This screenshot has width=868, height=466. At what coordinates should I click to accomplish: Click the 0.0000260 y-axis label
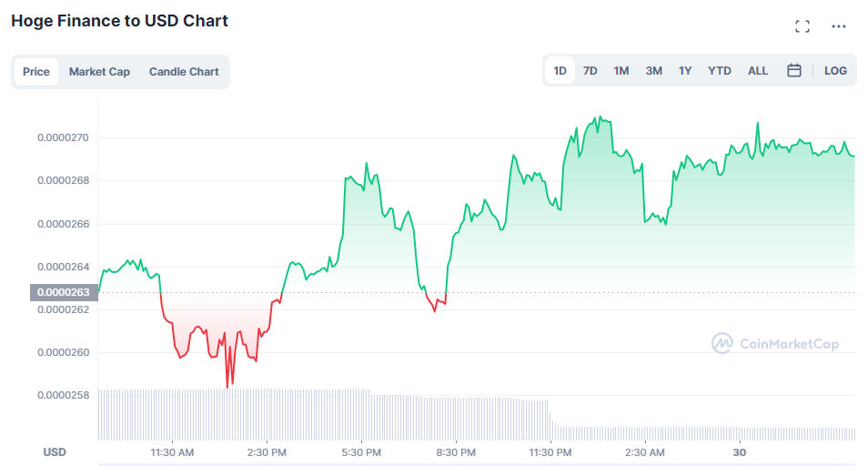point(63,352)
